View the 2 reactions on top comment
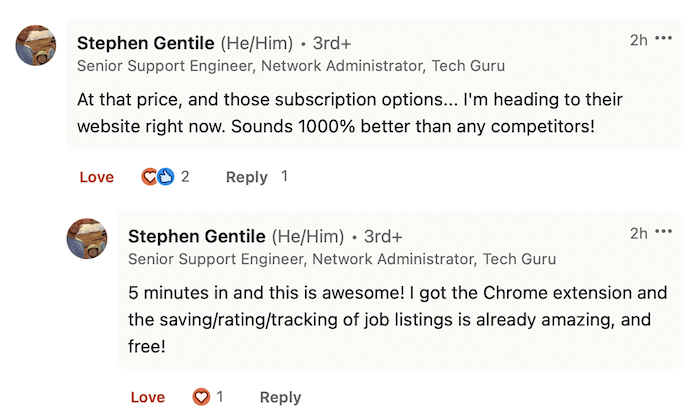The image size is (700, 416). pos(185,177)
